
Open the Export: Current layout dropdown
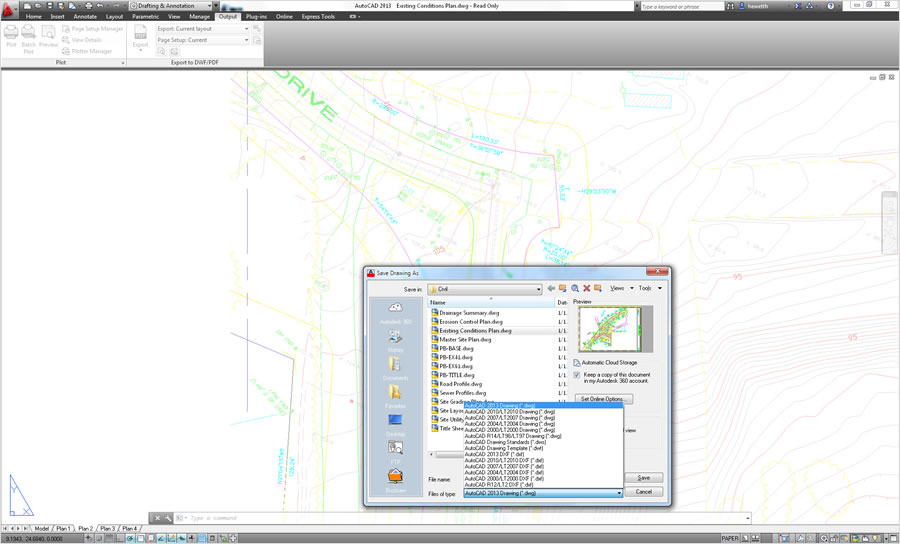point(203,29)
